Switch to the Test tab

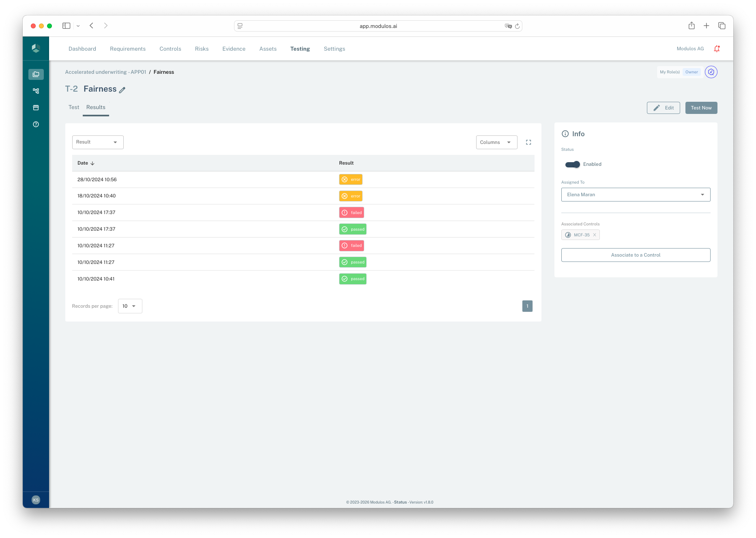[x=74, y=107]
